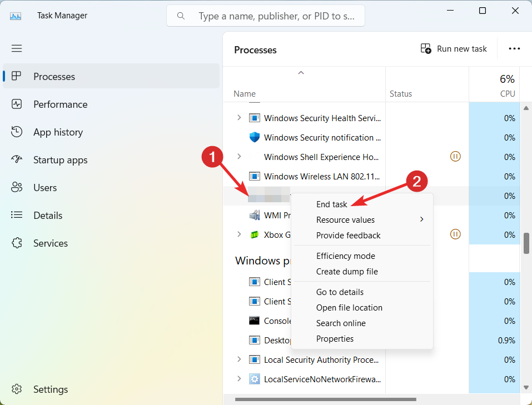Click the Run new task button
The image size is (532, 405).
[454, 49]
